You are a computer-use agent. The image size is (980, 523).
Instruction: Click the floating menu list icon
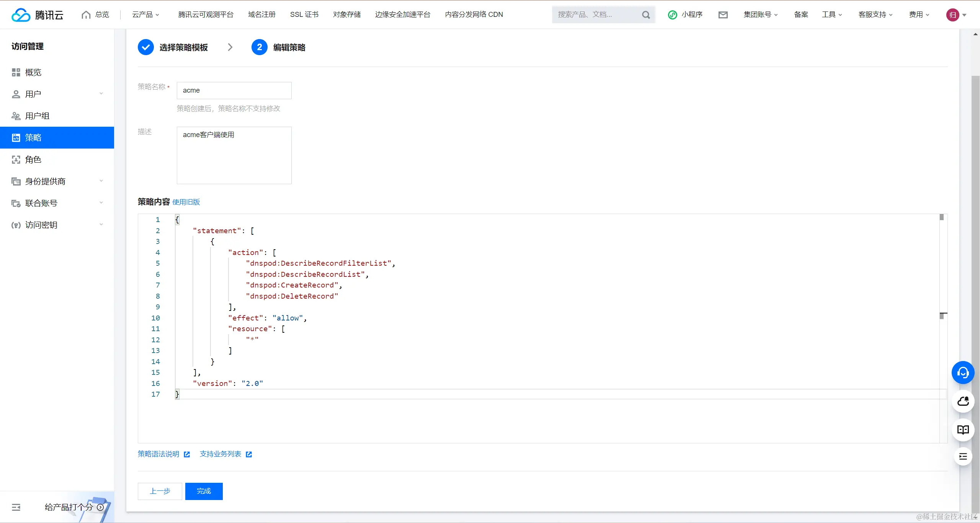coord(963,456)
